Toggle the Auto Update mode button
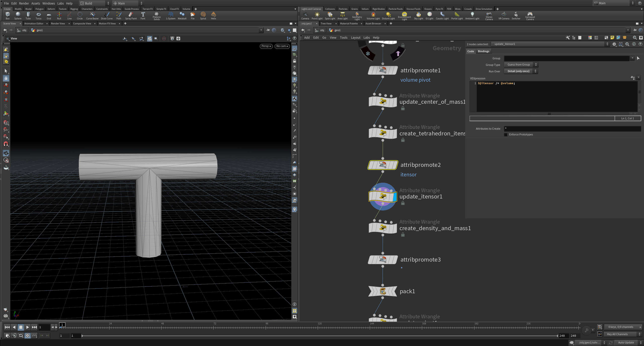The image size is (644, 346). pos(626,342)
